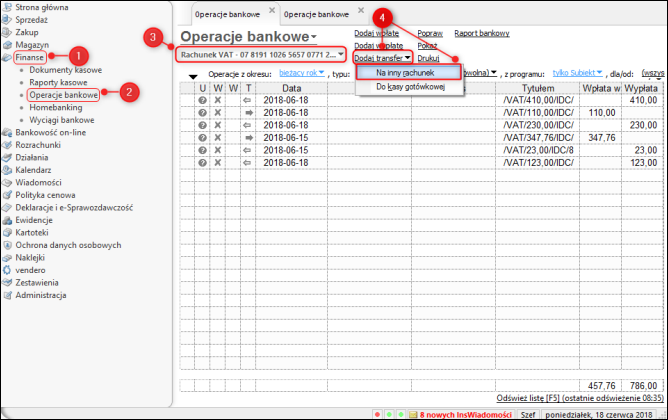
Task: Click the Zakup module icon
Action: point(7,32)
